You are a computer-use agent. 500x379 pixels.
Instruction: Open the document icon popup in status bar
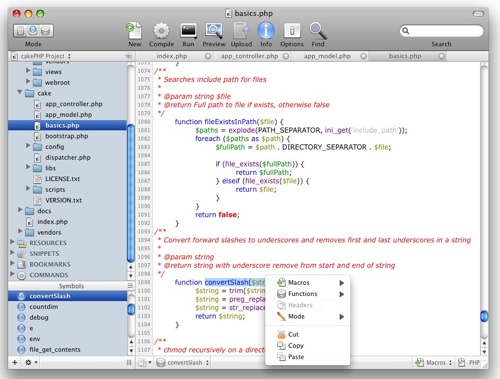pyautogui.click(x=145, y=363)
